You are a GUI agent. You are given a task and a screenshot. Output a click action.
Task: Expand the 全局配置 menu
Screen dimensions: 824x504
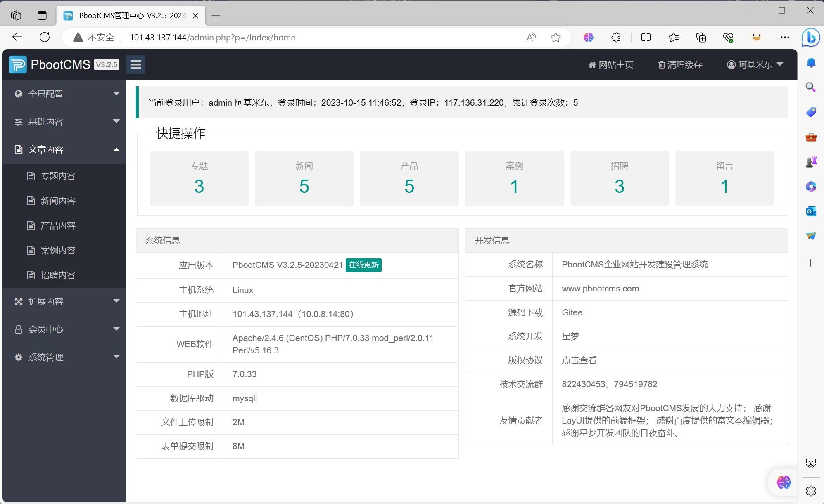(x=64, y=94)
